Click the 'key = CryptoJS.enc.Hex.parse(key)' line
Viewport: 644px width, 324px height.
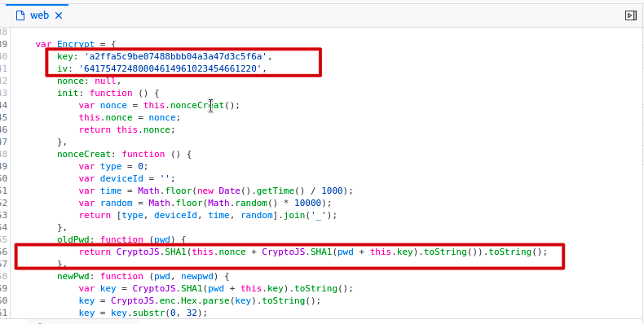coord(199,300)
